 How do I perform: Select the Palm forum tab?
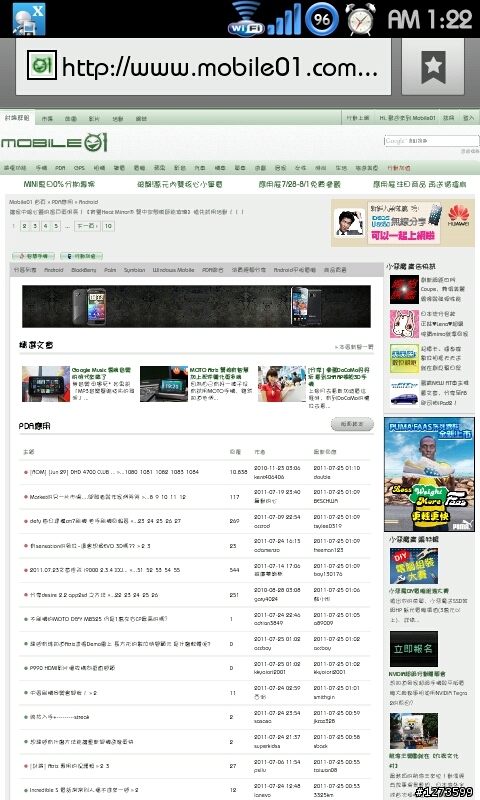110,270
